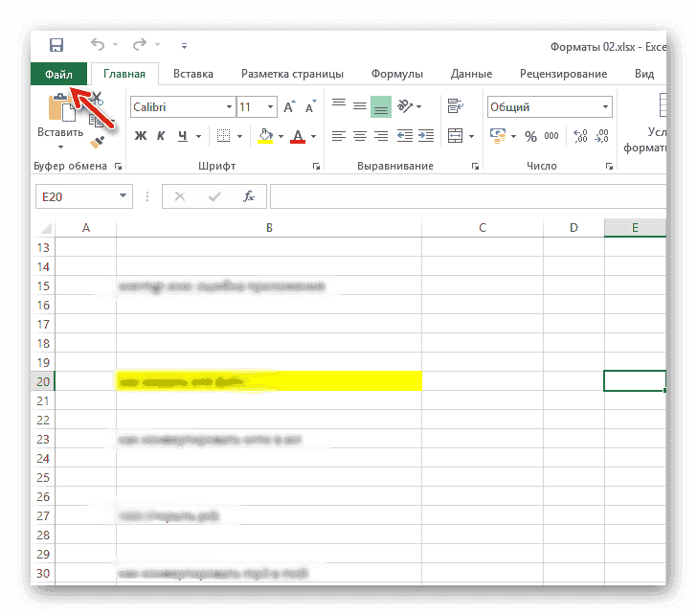Decrease cell indent
This screenshot has height=616, width=697.
point(404,136)
